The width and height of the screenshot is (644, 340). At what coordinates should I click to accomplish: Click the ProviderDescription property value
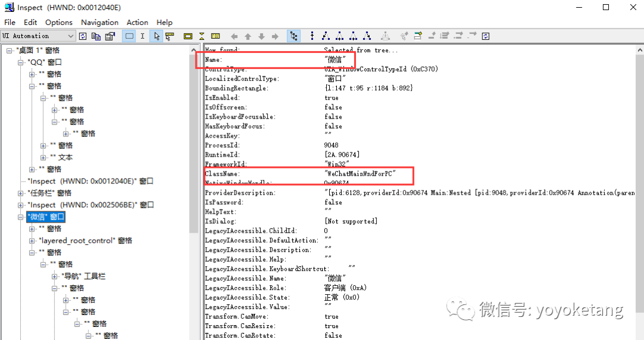(x=479, y=193)
